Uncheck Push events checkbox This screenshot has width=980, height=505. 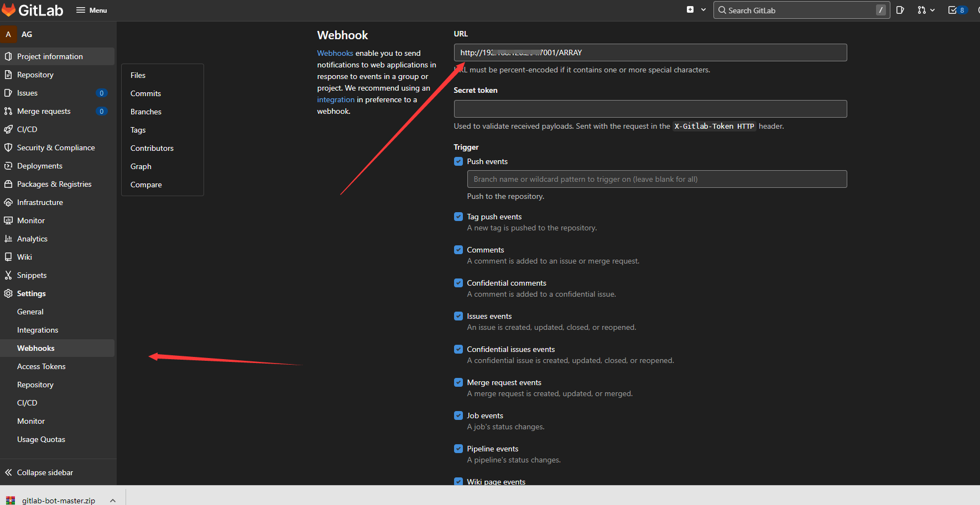(x=458, y=161)
